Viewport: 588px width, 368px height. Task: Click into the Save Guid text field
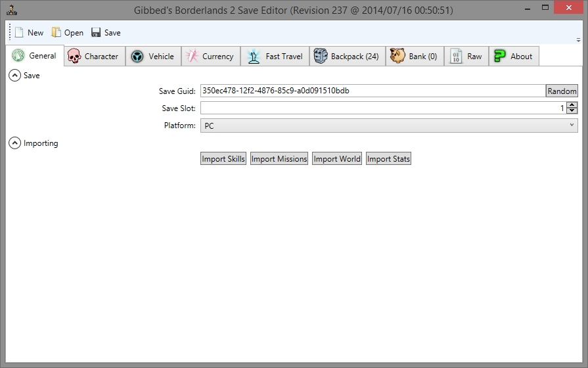373,91
